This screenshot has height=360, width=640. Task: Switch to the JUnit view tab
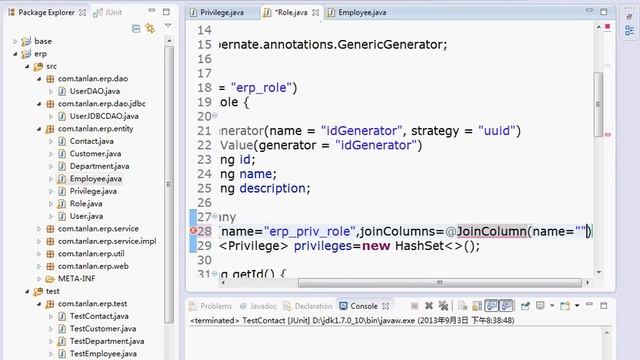pos(108,13)
